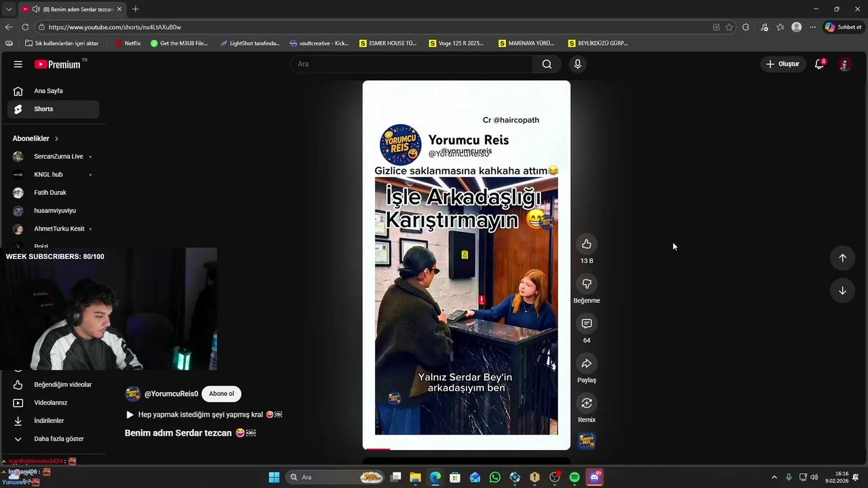
Task: Like the Short with thumbs-up icon
Action: 587,244
